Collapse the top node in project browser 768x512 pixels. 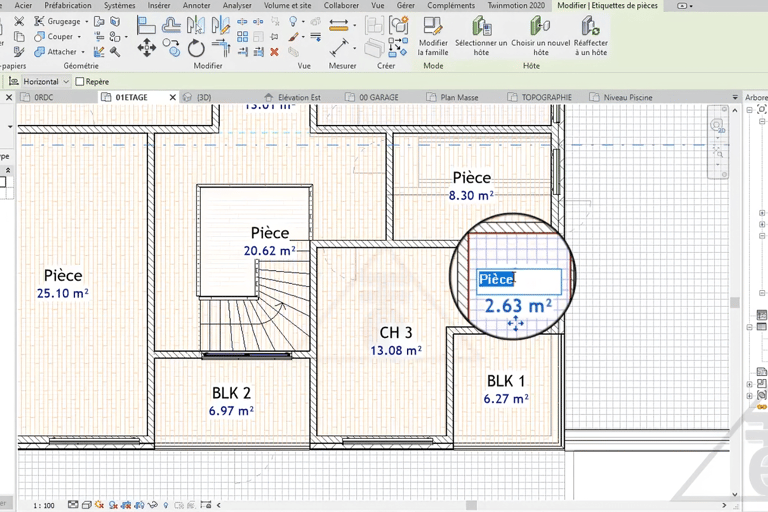click(749, 110)
